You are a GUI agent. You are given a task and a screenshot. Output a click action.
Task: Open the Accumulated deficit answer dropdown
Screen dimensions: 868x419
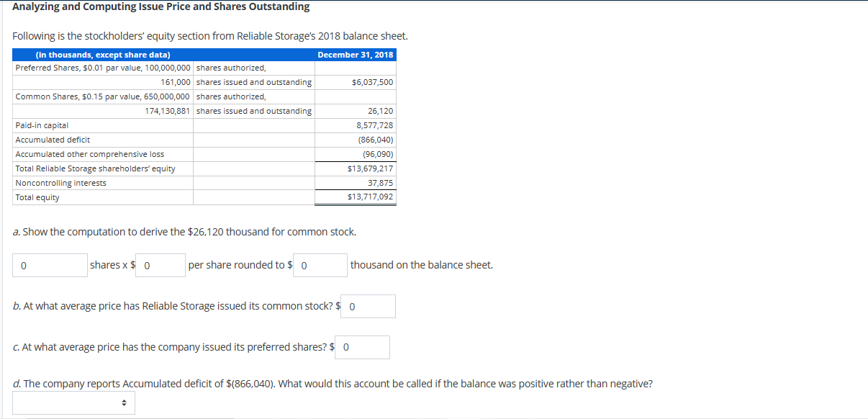(x=73, y=402)
